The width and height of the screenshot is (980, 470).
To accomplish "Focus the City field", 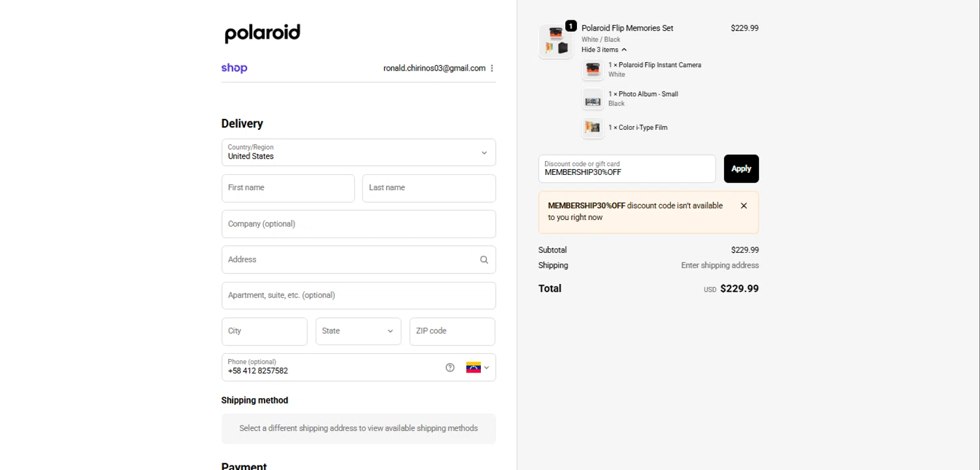I will pyautogui.click(x=265, y=332).
